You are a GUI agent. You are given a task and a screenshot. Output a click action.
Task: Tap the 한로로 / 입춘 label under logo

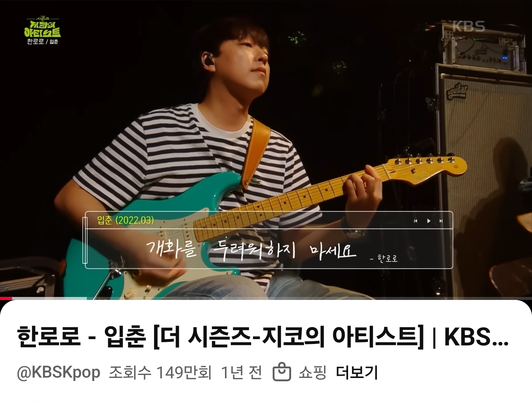click(42, 41)
